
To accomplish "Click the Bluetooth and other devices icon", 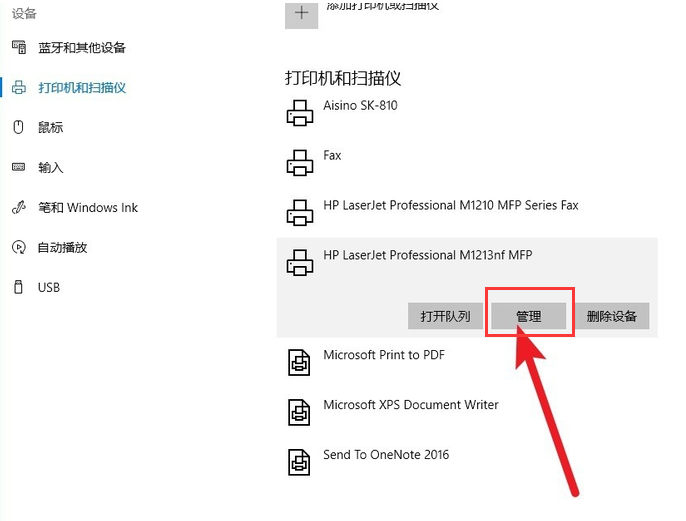I will coord(18,48).
